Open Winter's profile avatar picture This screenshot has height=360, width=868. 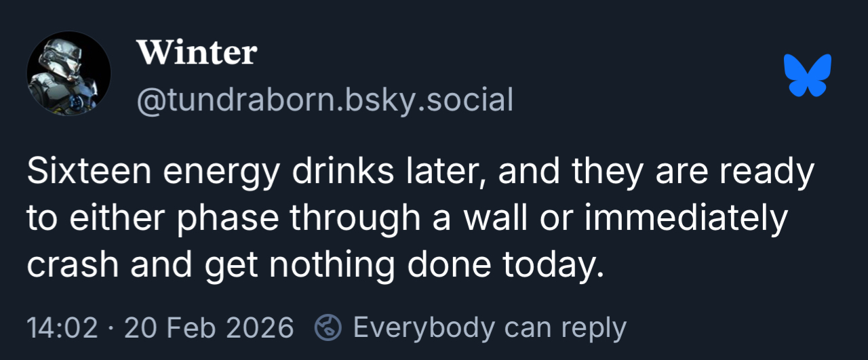pos(68,73)
